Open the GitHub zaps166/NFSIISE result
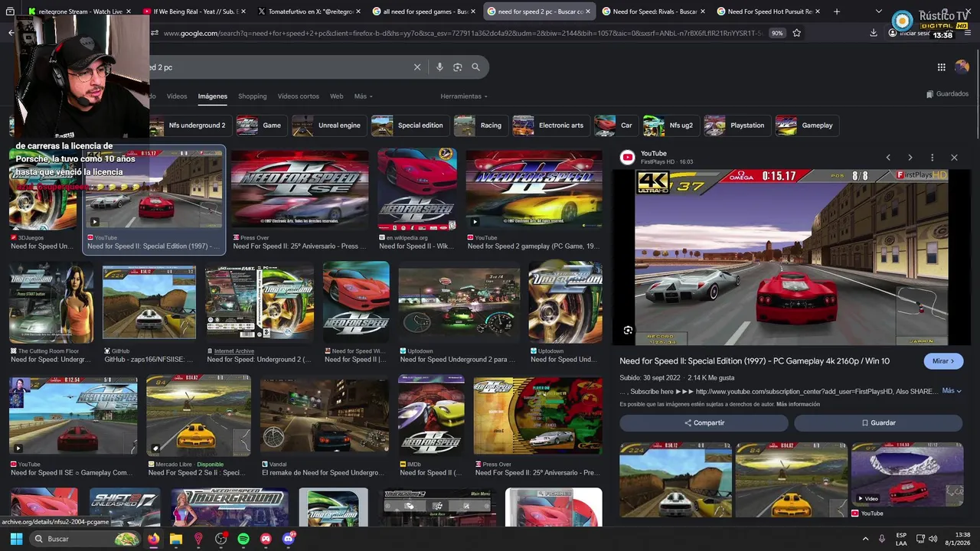Viewport: 980px width, 551px height. [149, 303]
